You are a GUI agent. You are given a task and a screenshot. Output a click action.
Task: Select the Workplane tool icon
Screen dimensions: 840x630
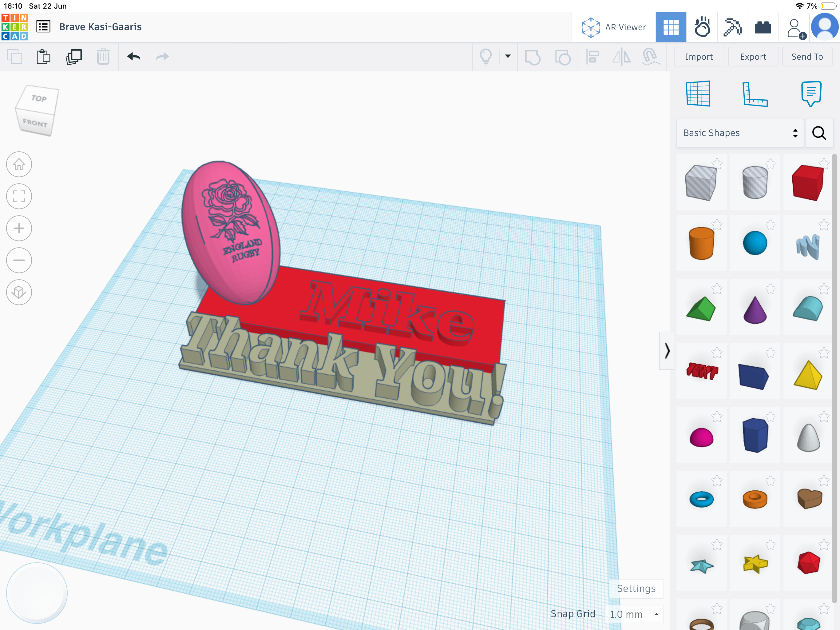click(698, 94)
